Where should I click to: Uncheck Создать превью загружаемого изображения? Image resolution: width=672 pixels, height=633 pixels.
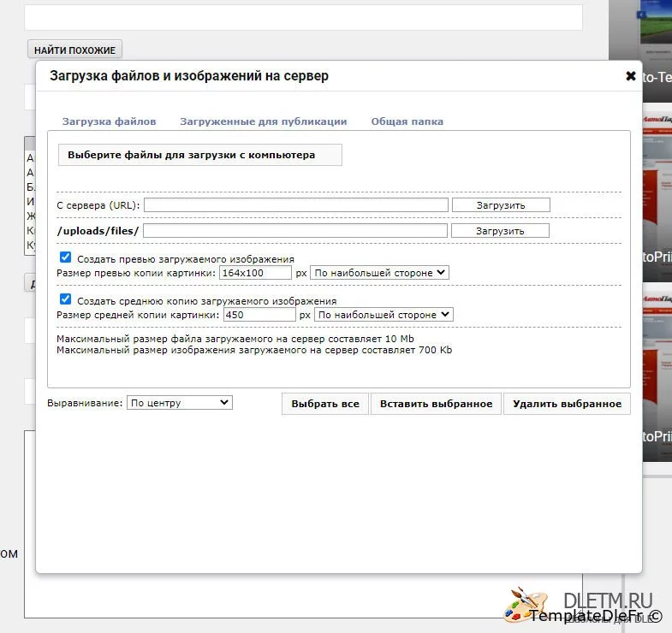(65, 257)
